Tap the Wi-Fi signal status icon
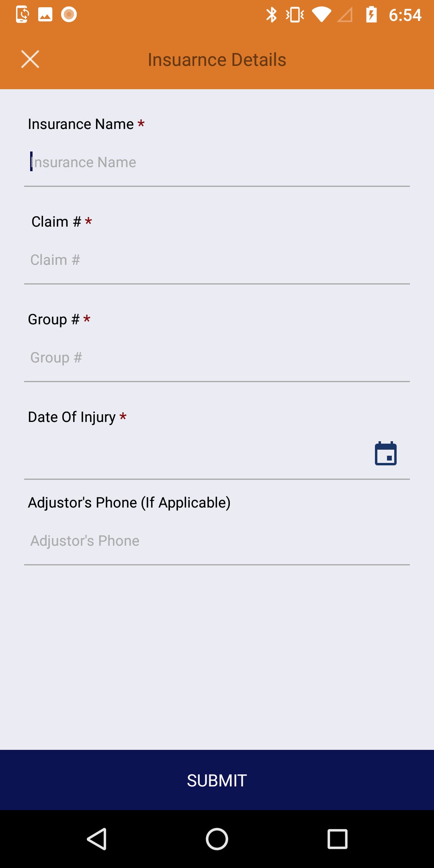 click(321, 15)
